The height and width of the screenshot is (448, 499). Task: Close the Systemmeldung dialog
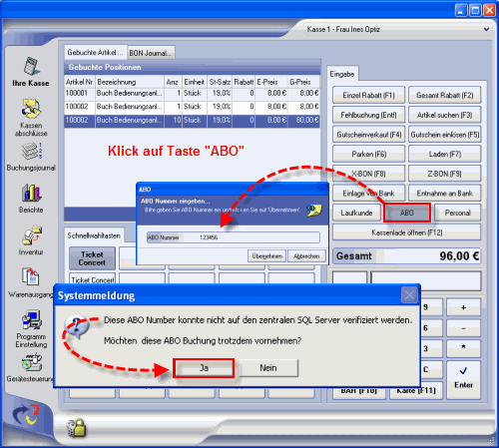tap(409, 295)
